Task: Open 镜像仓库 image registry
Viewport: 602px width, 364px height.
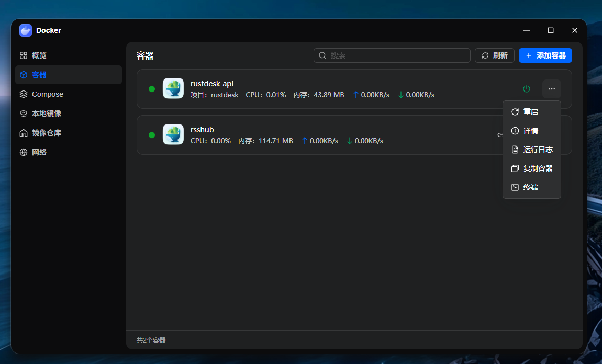Action: 69,133
